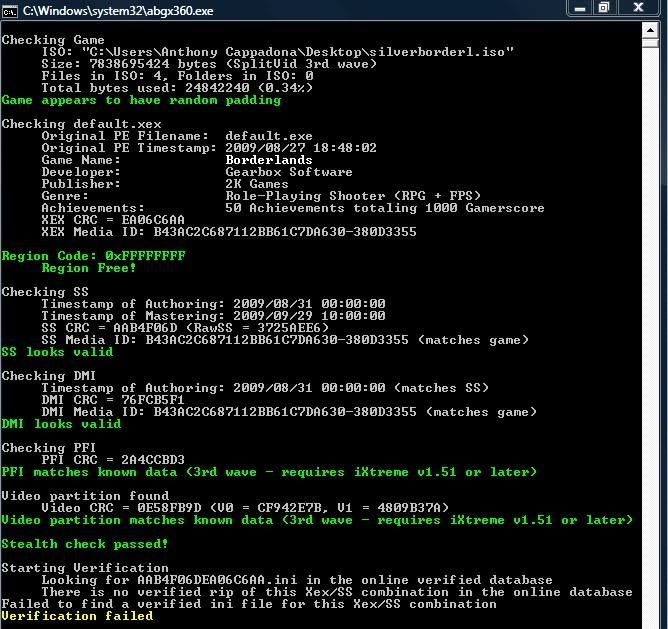Click SS Timestamp of Authoring line
This screenshot has height=629, width=668.
point(213,304)
